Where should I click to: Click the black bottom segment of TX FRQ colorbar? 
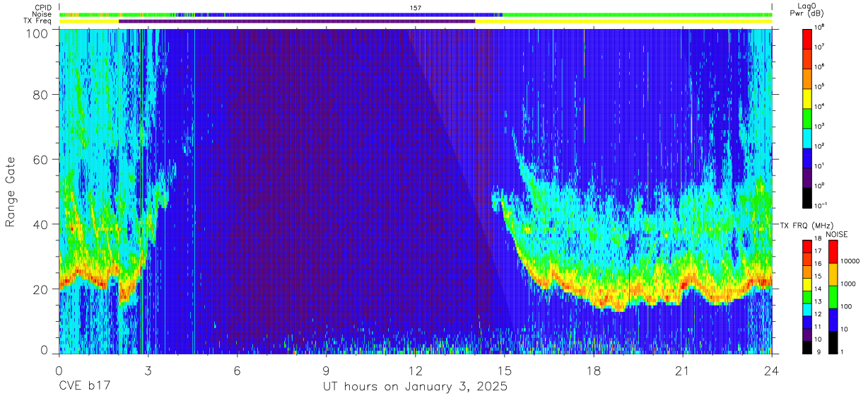[807, 347]
